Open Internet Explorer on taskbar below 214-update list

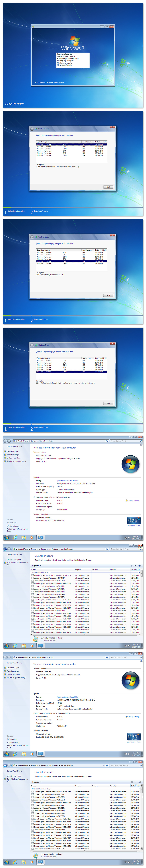15,862
